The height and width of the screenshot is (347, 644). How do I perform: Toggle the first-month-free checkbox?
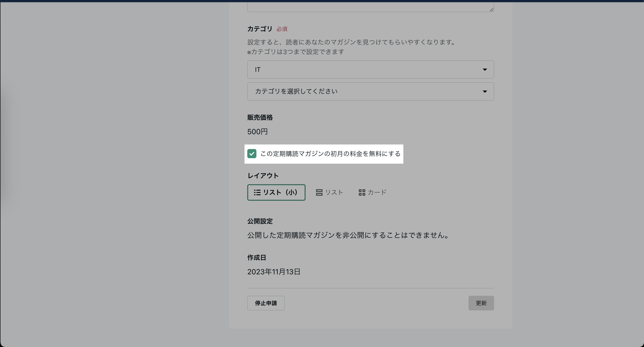tap(252, 154)
